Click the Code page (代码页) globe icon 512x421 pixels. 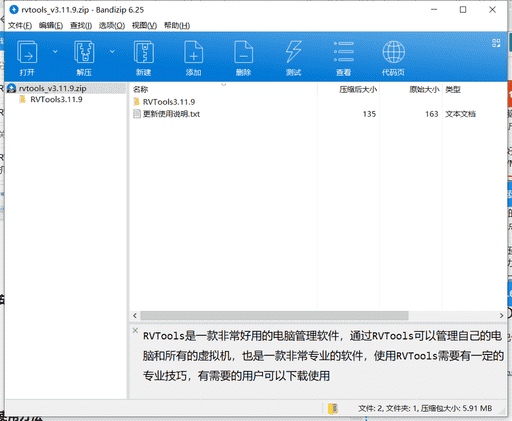click(x=394, y=52)
